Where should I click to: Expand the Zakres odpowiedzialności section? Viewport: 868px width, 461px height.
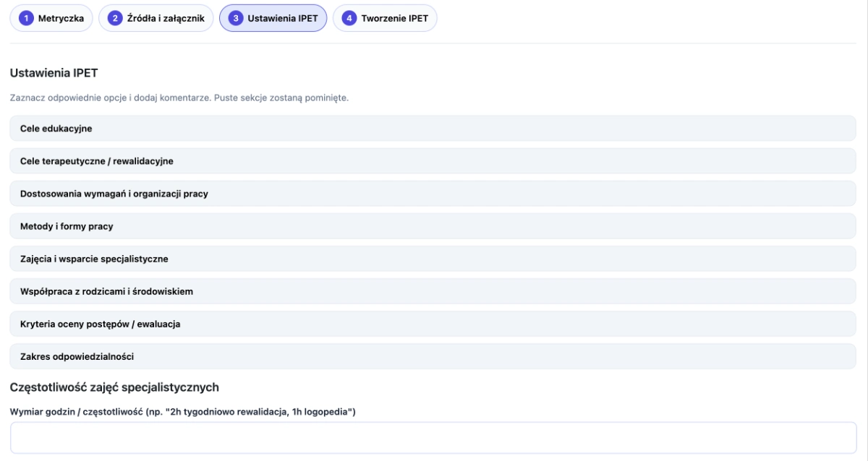coord(433,356)
